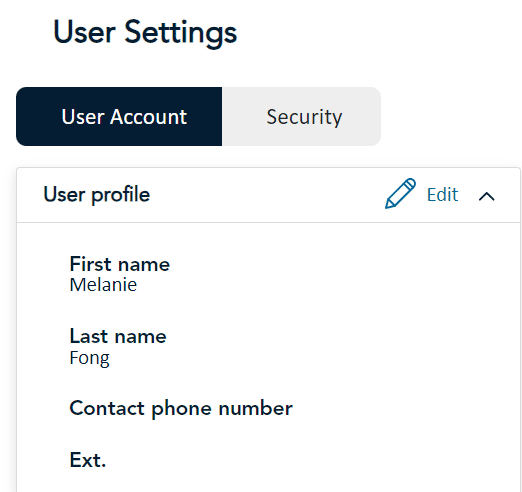Collapse the User profile section chevron
The width and height of the screenshot is (522, 492).
pyautogui.click(x=486, y=196)
